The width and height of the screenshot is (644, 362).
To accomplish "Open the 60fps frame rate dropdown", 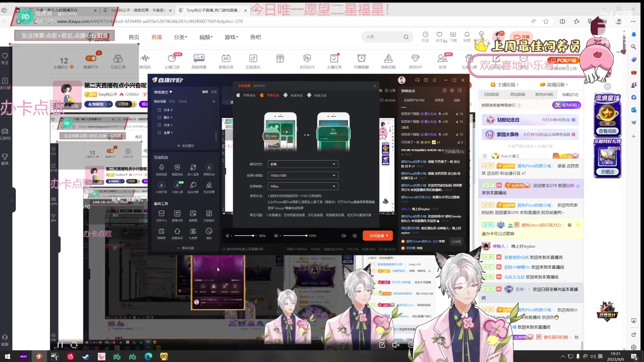I will pos(303,186).
